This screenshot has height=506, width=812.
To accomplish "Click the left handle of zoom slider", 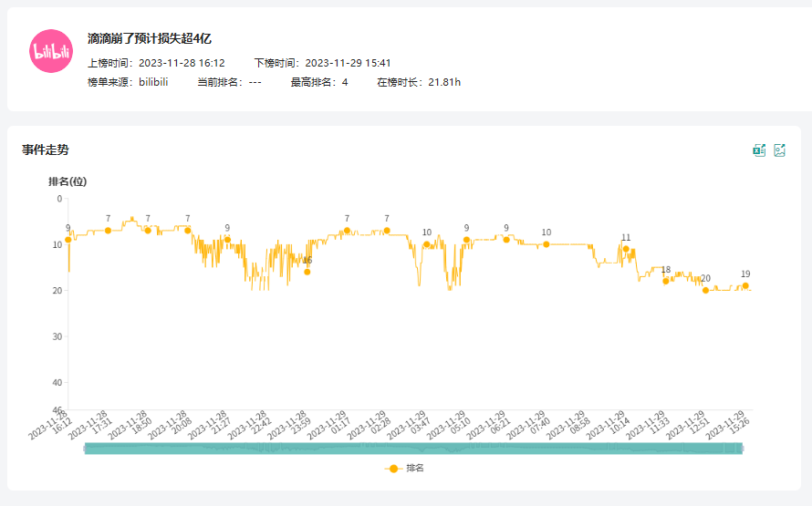I will (x=84, y=448).
